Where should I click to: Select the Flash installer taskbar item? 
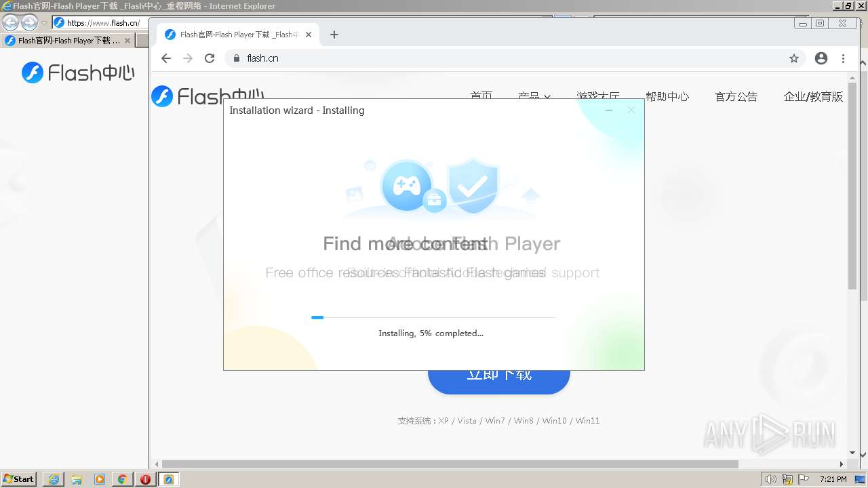(x=169, y=479)
